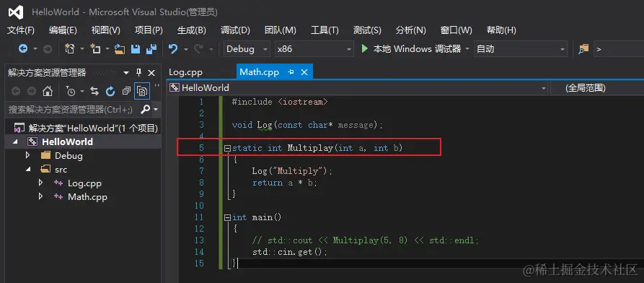Click the Solution Explorer search field
The height and width of the screenshot is (283, 644).
(x=73, y=110)
